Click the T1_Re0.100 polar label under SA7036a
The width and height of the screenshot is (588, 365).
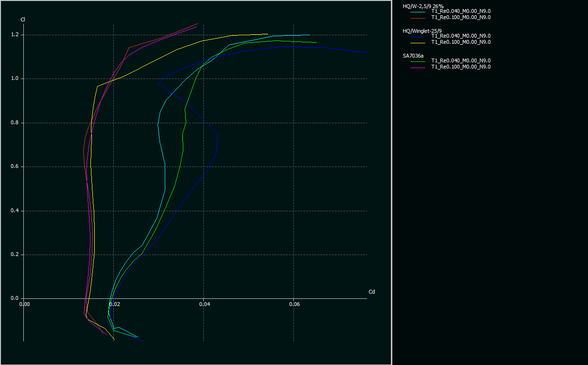coord(460,67)
